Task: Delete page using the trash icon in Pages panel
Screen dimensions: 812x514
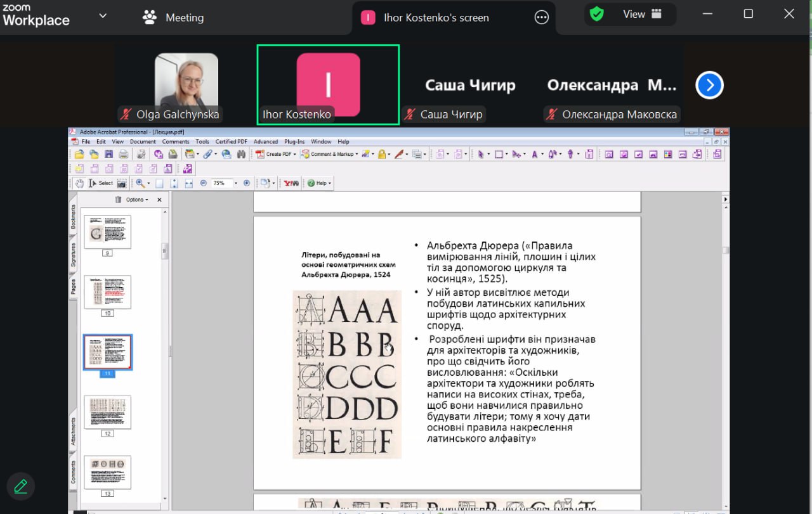Action: tap(117, 200)
